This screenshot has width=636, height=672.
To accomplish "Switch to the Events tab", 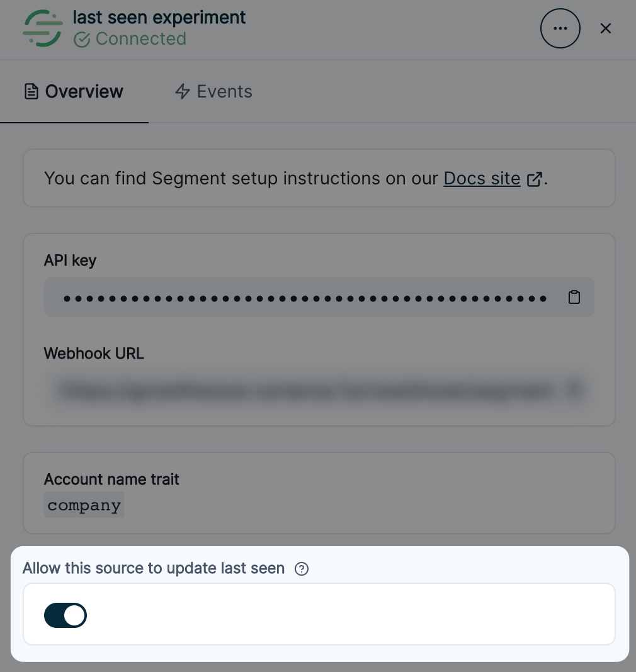I will coord(213,92).
